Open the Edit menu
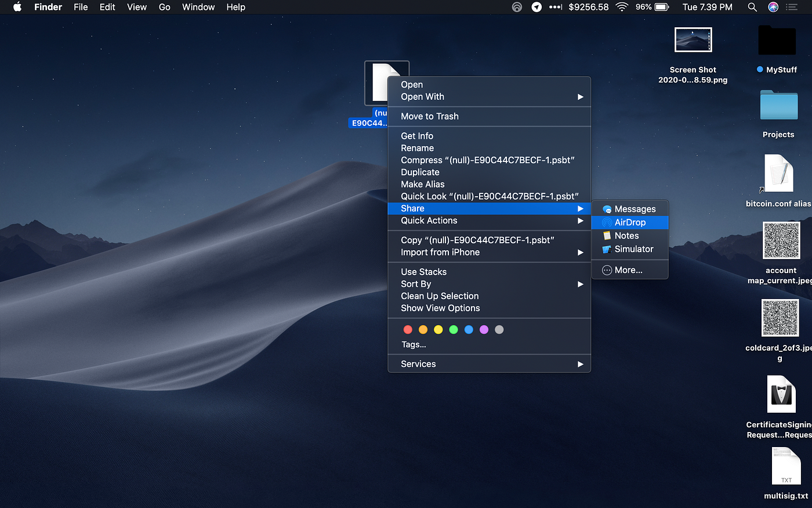Viewport: 812px width, 508px height. 107,7
